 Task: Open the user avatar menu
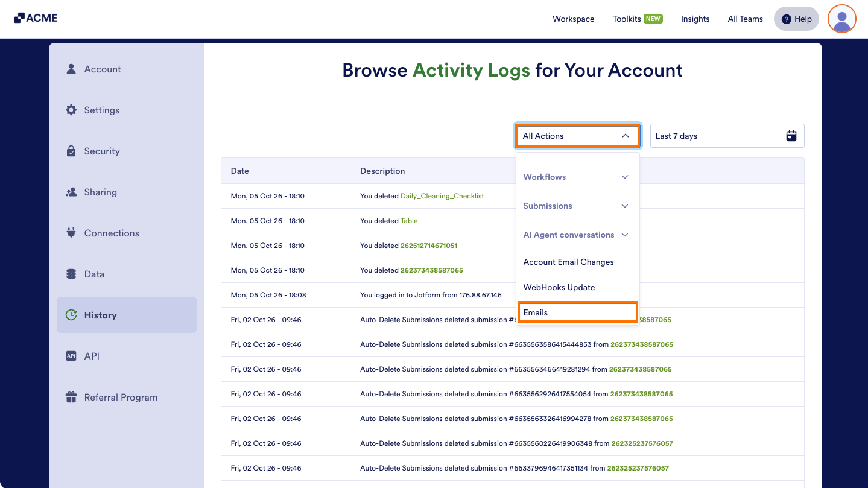click(x=842, y=19)
